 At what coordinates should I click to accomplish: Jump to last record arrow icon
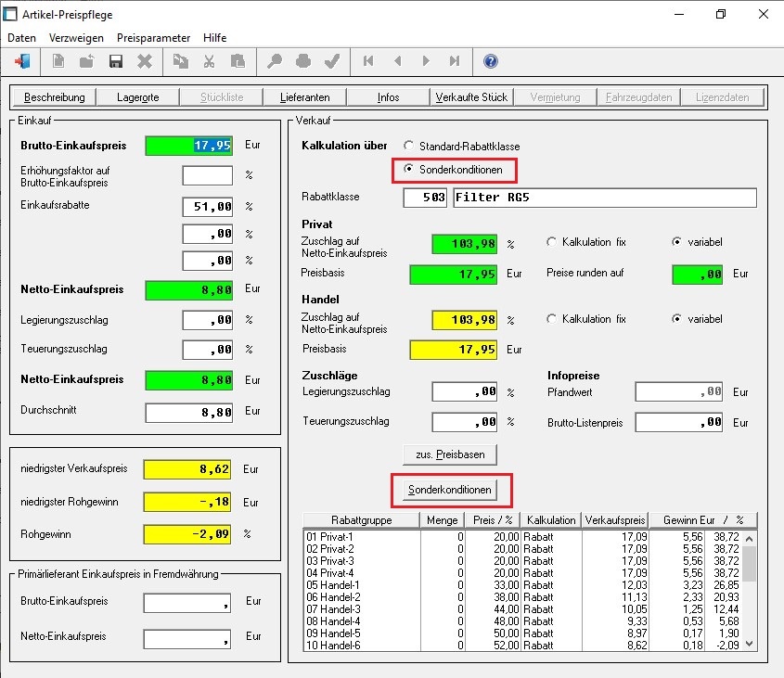click(455, 61)
